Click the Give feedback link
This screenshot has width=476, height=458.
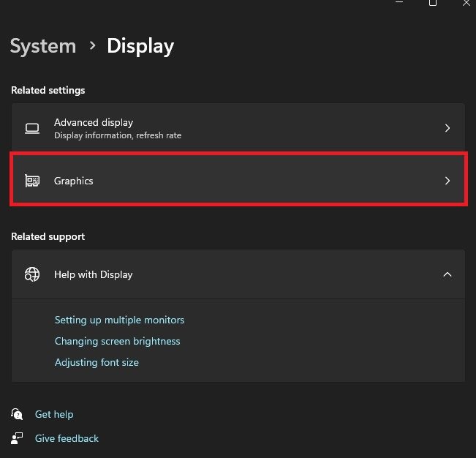click(67, 438)
